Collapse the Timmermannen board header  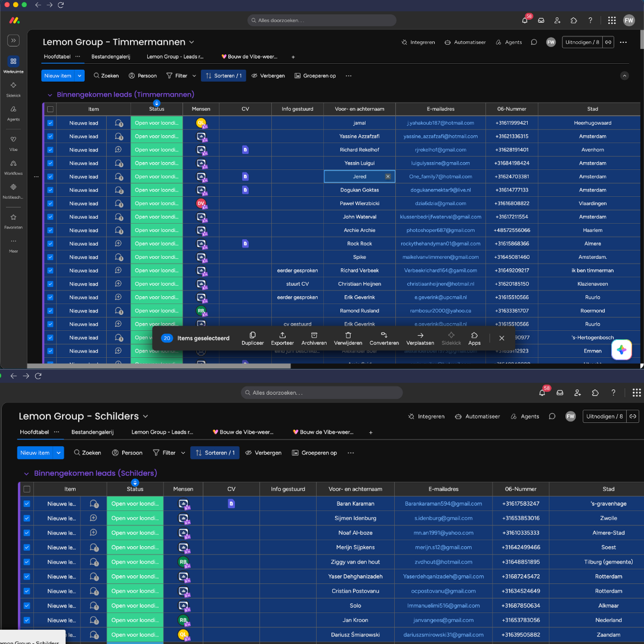pyautogui.click(x=624, y=76)
